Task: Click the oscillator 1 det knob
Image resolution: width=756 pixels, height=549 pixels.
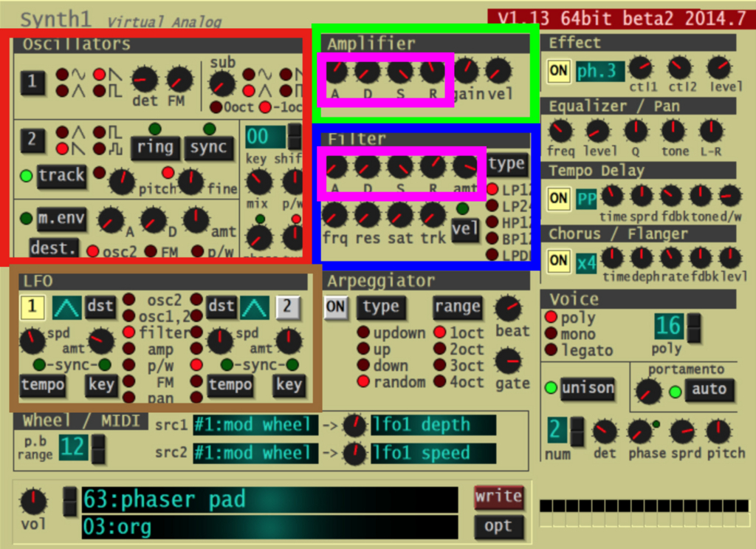Action: coord(144,80)
